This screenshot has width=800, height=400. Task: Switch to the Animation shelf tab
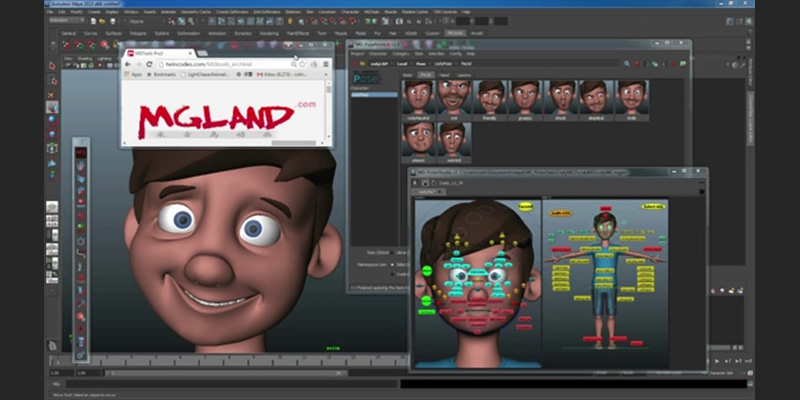[217, 33]
